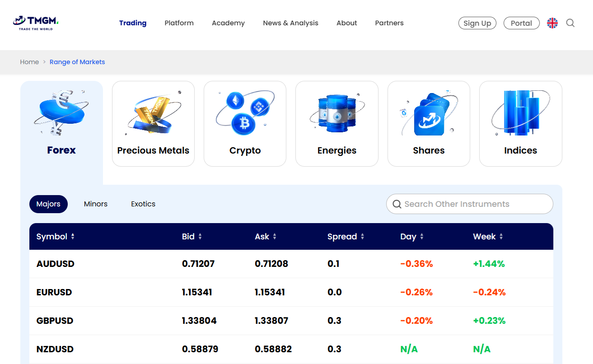Open the Academy menu
The width and height of the screenshot is (593, 364).
[228, 23]
